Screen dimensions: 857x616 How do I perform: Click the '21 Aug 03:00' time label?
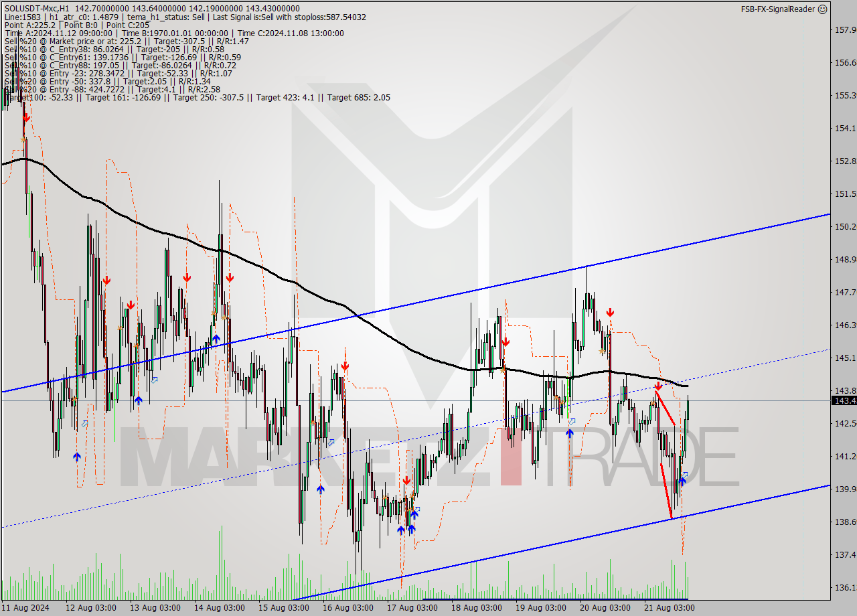(x=670, y=607)
